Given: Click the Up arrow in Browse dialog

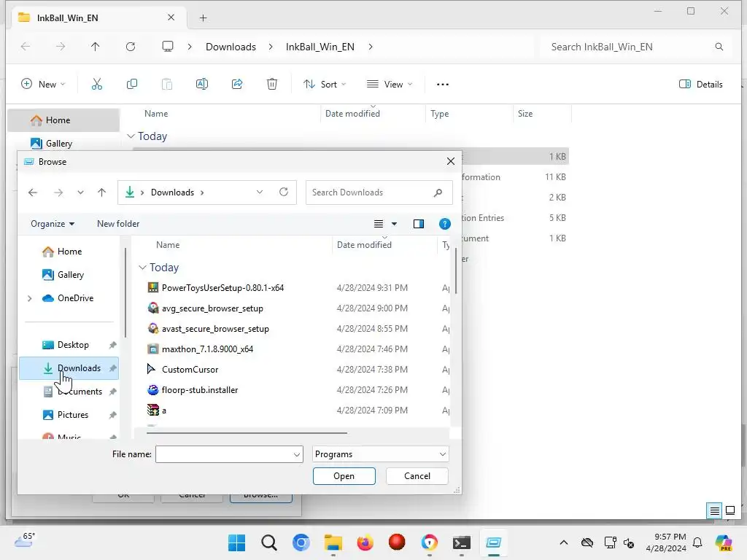Looking at the screenshot, I should point(101,192).
